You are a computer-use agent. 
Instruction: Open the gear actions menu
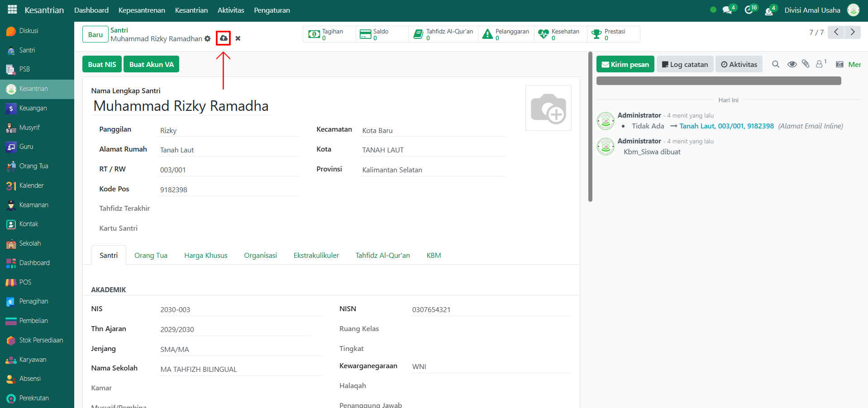tap(208, 39)
